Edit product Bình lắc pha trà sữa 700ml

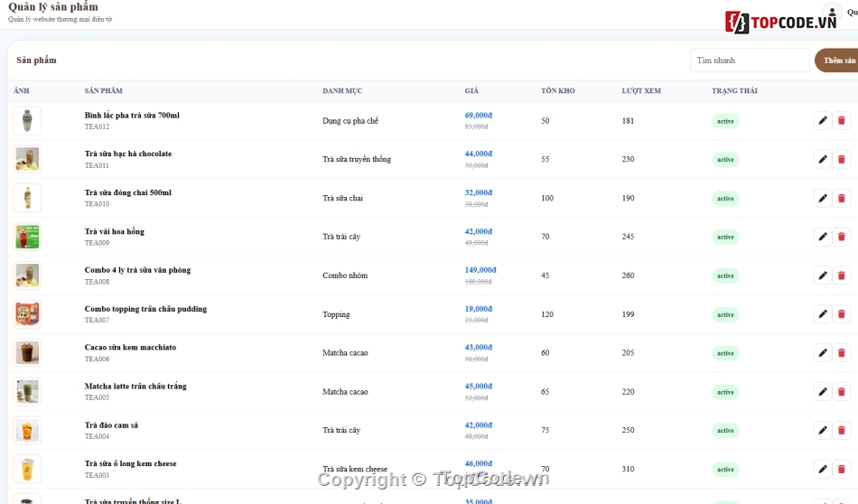click(823, 120)
